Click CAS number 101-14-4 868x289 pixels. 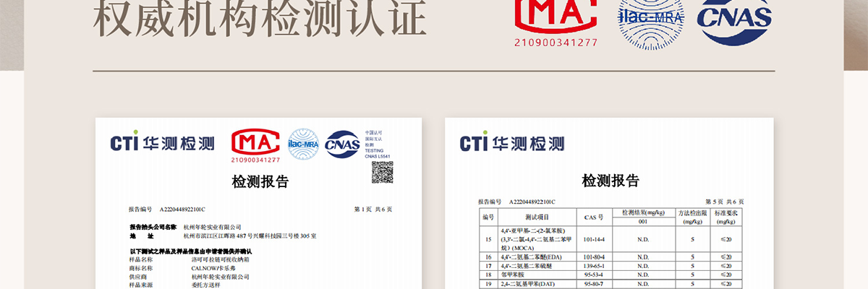tap(594, 238)
